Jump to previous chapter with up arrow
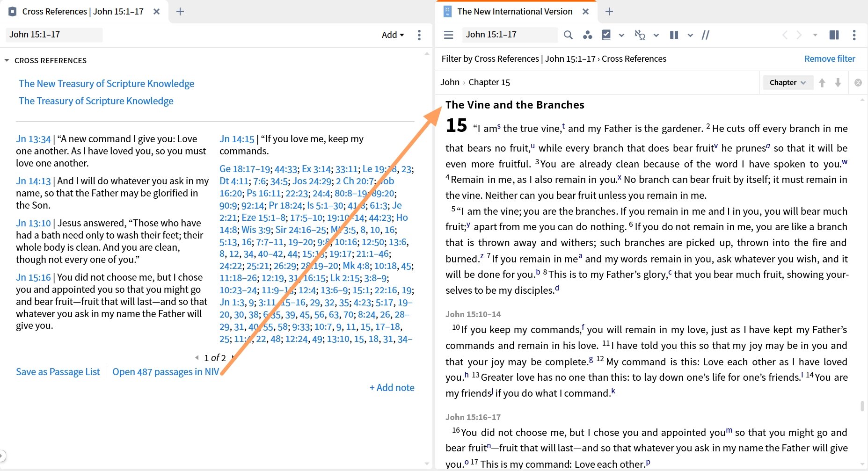The image size is (868, 471). (x=822, y=82)
